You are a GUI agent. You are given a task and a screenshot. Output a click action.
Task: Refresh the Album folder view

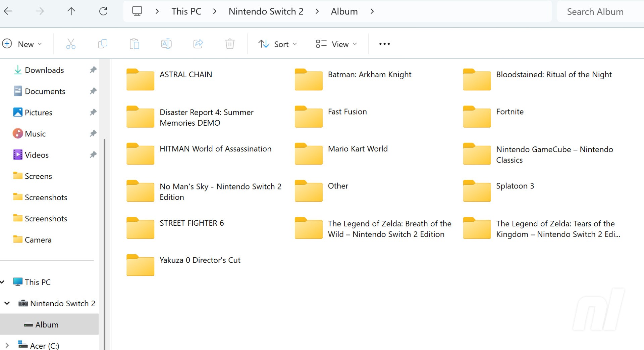tap(103, 11)
